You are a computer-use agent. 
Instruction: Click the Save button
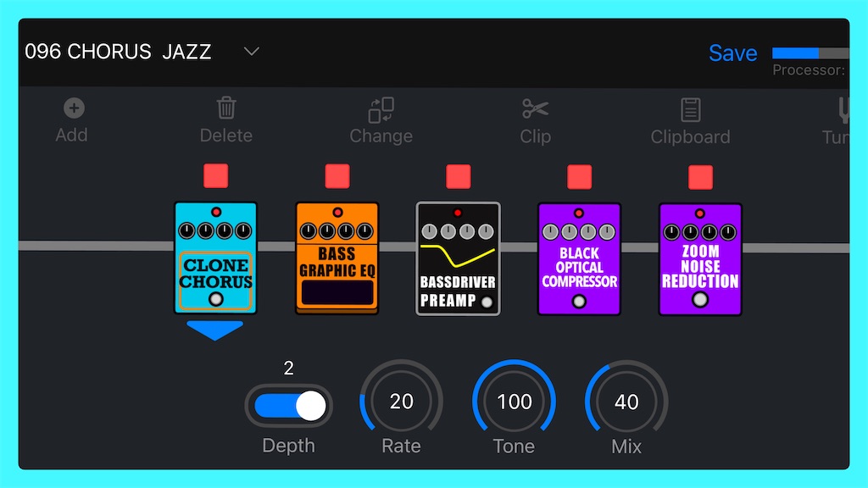point(733,53)
